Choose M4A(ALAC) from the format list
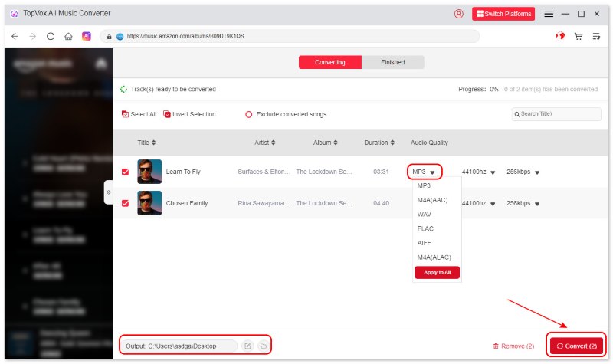This screenshot has height=364, width=613. pyautogui.click(x=434, y=257)
